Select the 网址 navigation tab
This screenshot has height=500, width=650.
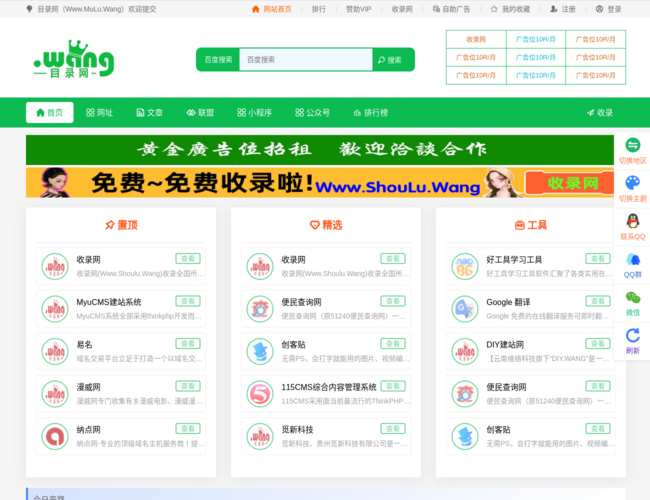100,113
